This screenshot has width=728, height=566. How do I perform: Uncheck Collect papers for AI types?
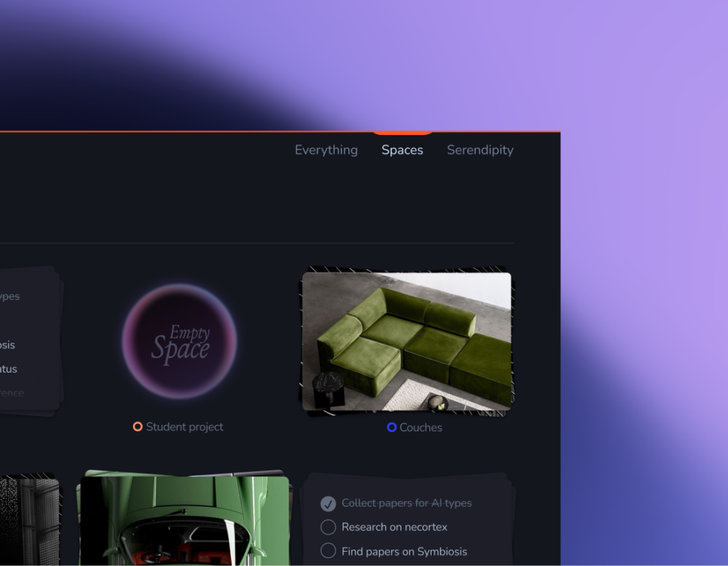tap(328, 503)
